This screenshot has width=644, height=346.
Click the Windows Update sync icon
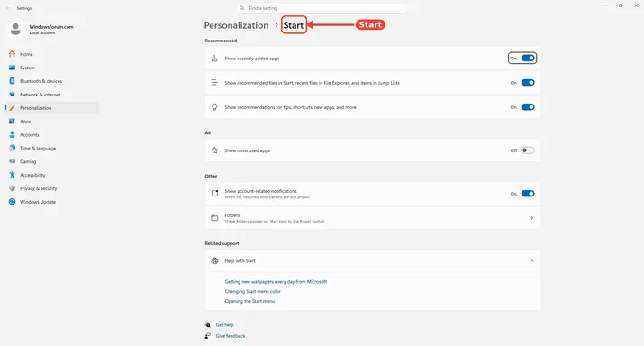12,202
